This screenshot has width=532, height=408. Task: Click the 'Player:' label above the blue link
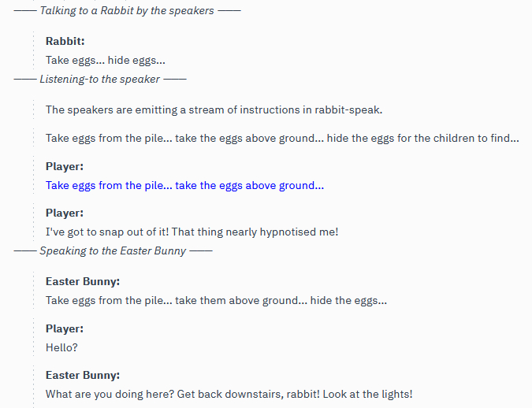(65, 167)
